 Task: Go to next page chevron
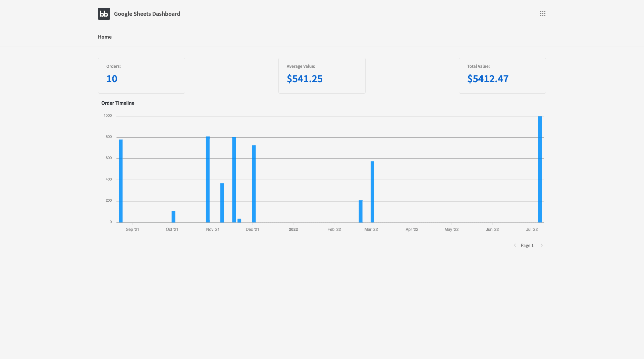tap(541, 245)
